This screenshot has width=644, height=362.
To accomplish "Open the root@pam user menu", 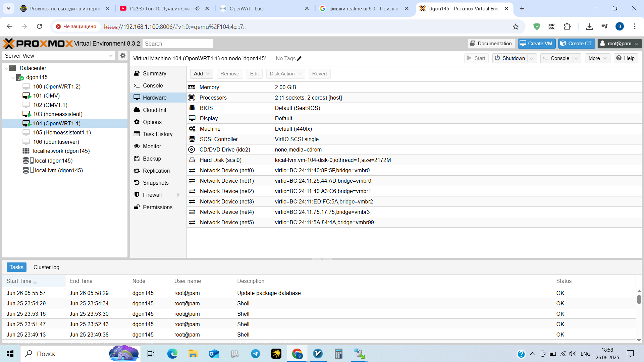I will 620,44.
